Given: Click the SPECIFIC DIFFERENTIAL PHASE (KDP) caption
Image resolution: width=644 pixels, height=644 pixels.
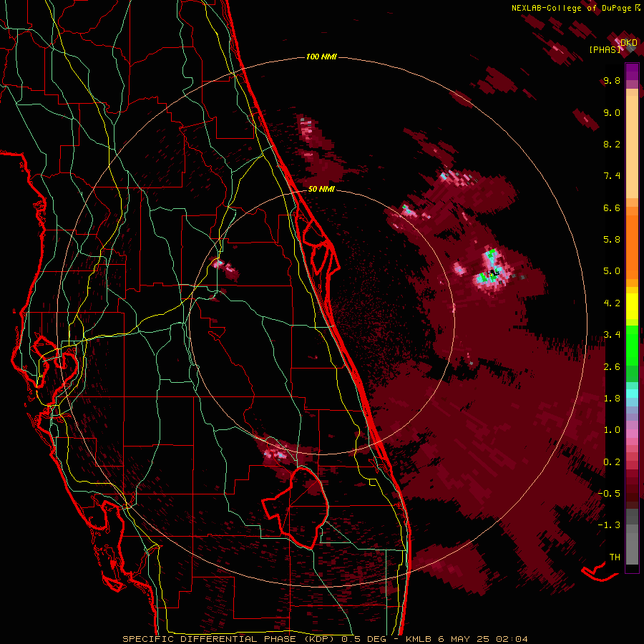Looking at the screenshot, I should [x=229, y=639].
